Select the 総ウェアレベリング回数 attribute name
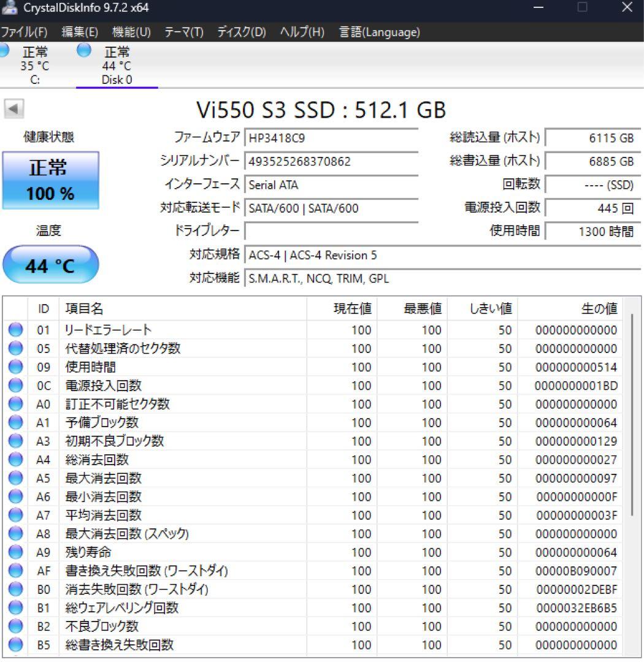 coord(121,608)
